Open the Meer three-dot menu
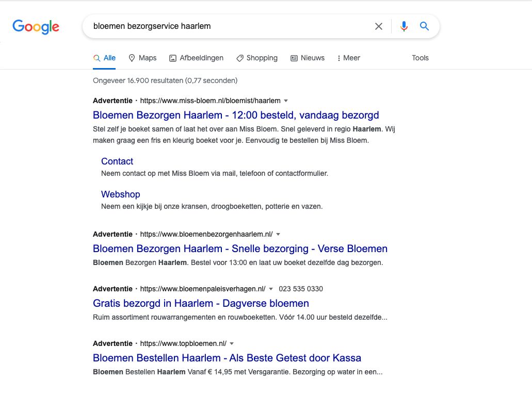The width and height of the screenshot is (532, 397). (x=348, y=58)
